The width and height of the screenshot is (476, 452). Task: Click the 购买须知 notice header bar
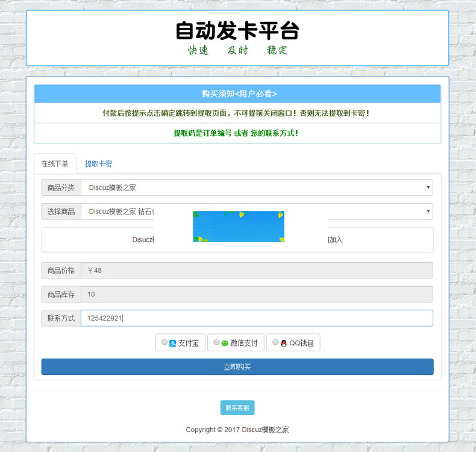click(x=237, y=94)
